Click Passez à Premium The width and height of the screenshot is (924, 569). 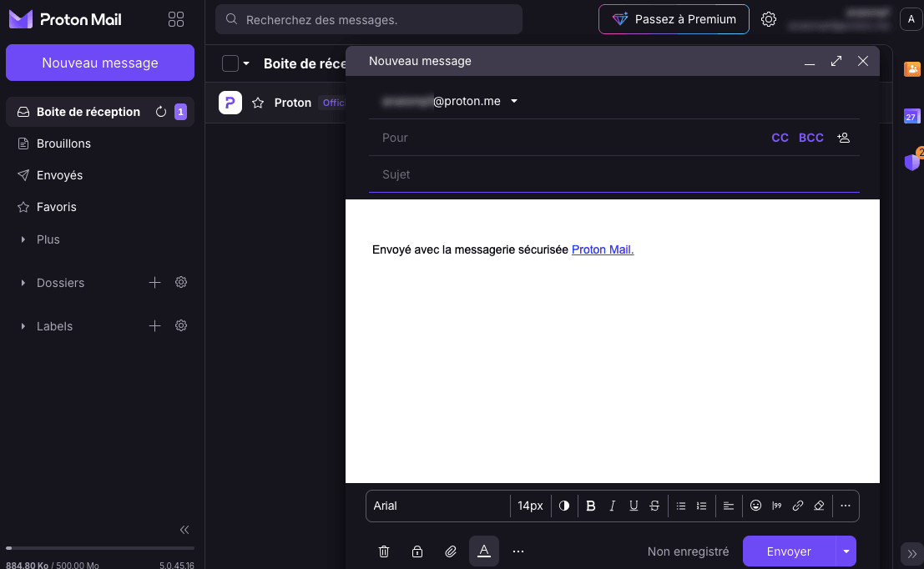(674, 19)
